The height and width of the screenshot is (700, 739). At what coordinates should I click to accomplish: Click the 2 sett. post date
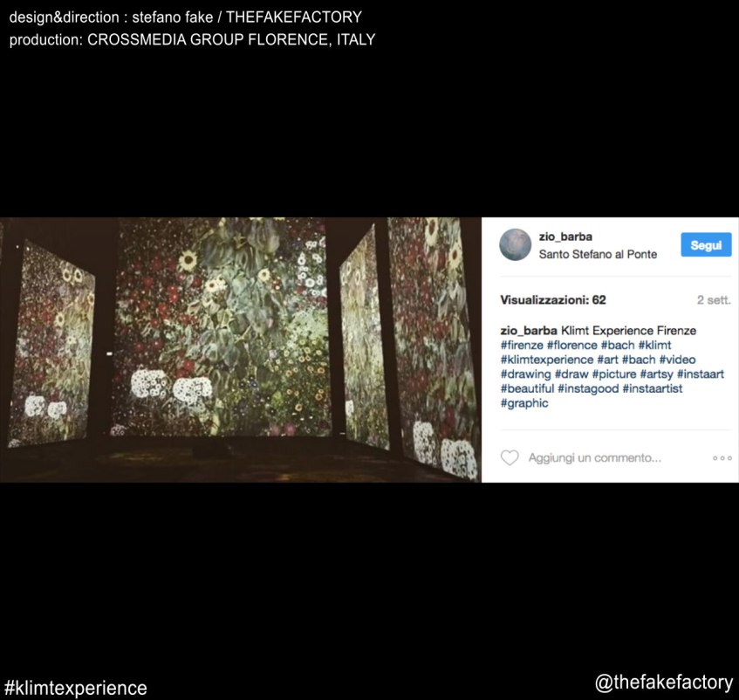(x=714, y=300)
